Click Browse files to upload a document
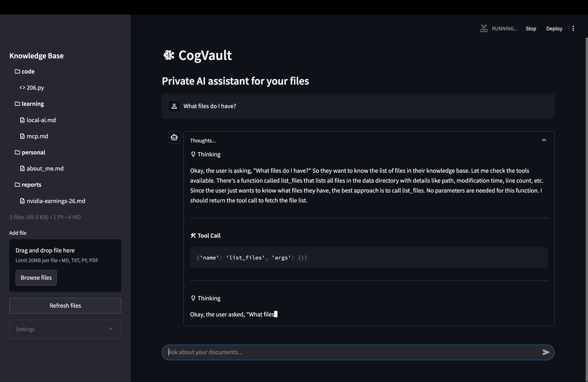This screenshot has width=588, height=382. point(36,278)
